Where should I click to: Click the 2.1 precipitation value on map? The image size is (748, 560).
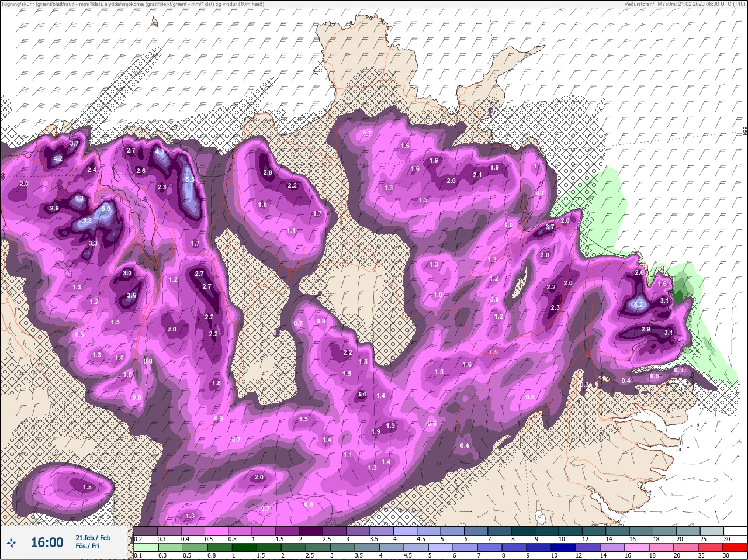point(477,175)
